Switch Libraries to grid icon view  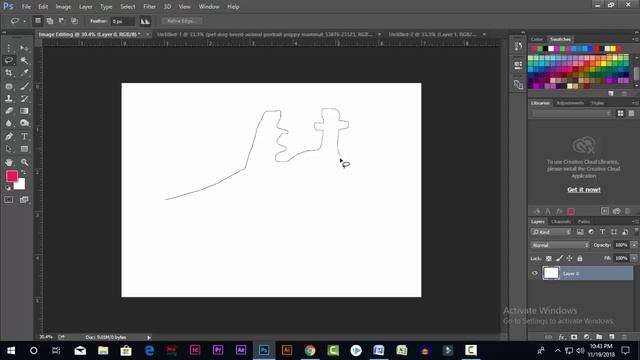tap(620, 113)
